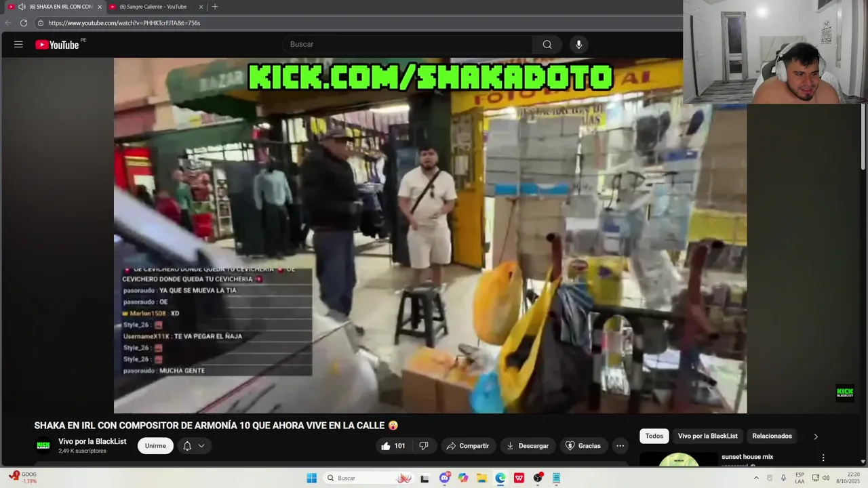This screenshot has width=868, height=488.
Task: Switch the ESP LAA input language
Action: click(800, 478)
